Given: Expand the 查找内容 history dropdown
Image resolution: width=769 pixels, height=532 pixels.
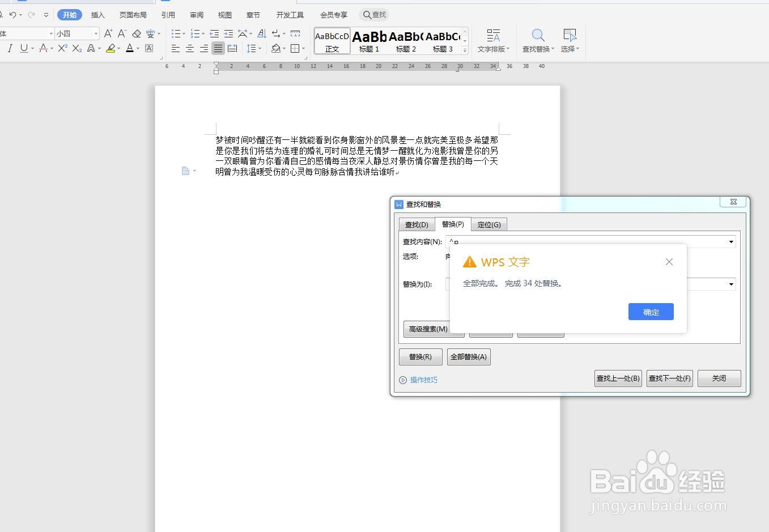Looking at the screenshot, I should pos(730,241).
